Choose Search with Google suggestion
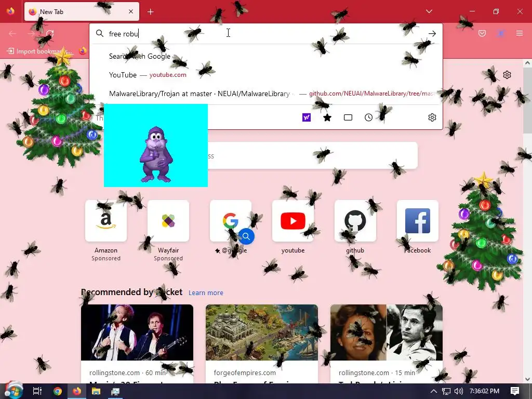Image resolution: width=532 pixels, height=399 pixels. pos(266,56)
